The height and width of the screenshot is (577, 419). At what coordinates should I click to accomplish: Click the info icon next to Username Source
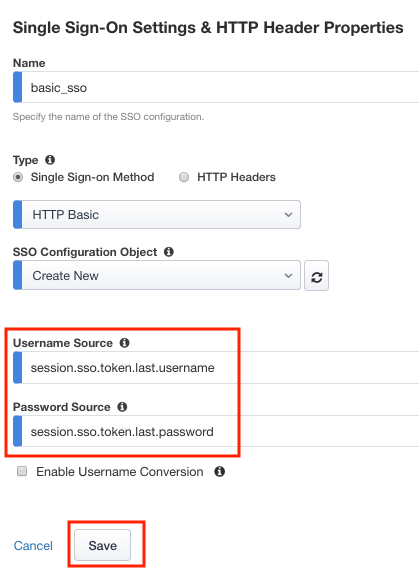click(125, 343)
